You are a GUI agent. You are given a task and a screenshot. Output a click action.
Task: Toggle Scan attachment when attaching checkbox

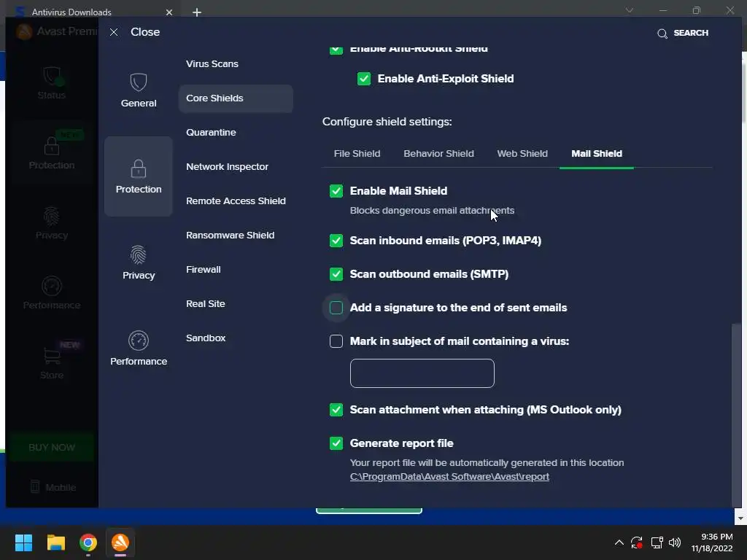(x=336, y=410)
